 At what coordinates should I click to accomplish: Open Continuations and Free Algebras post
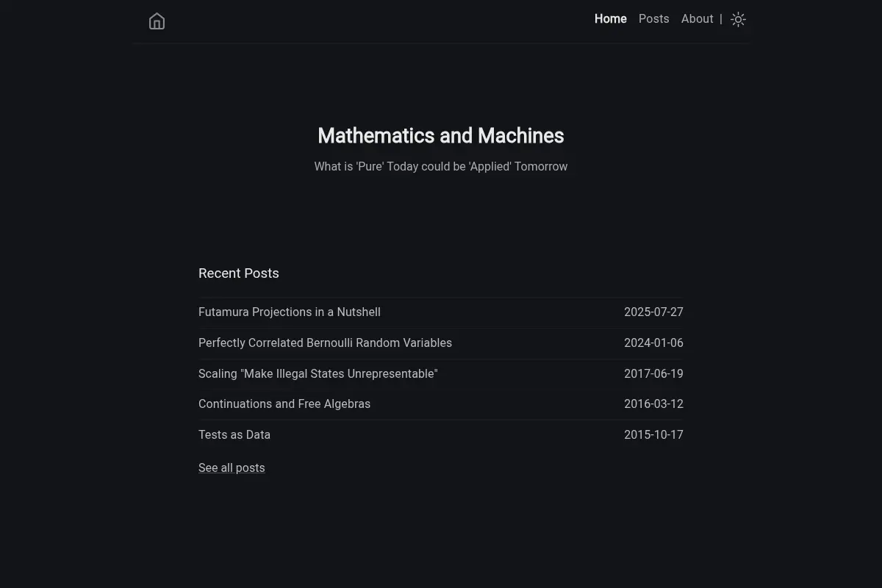tap(284, 404)
